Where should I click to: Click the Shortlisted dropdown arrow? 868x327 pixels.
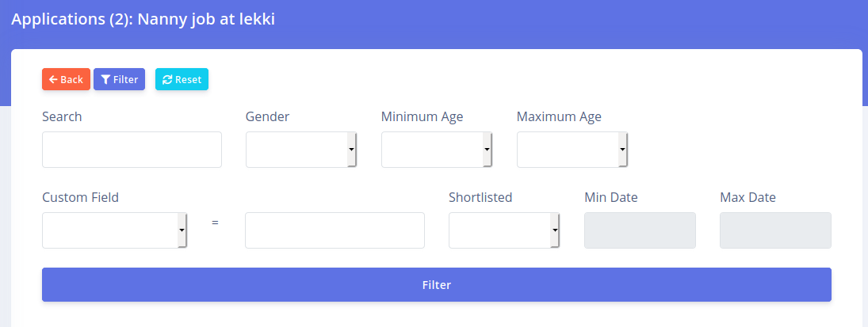click(x=555, y=230)
